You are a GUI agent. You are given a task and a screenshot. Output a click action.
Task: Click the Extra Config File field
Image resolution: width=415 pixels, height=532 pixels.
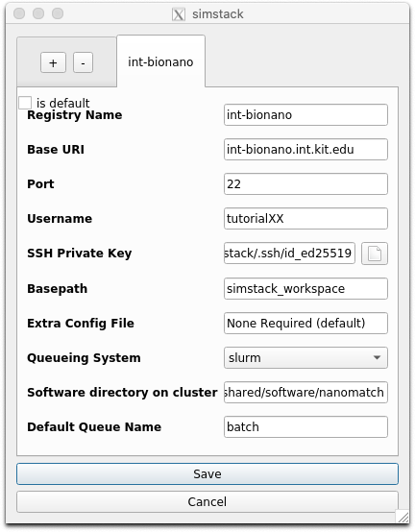(305, 323)
